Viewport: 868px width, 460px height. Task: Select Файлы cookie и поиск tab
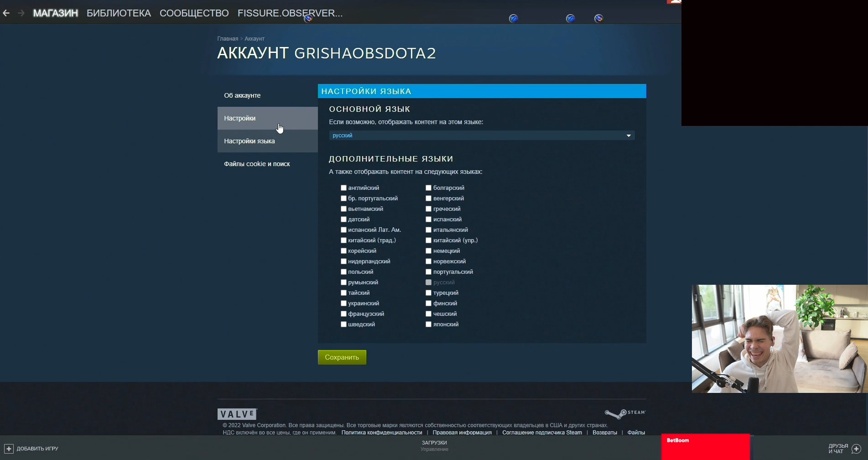point(267,164)
